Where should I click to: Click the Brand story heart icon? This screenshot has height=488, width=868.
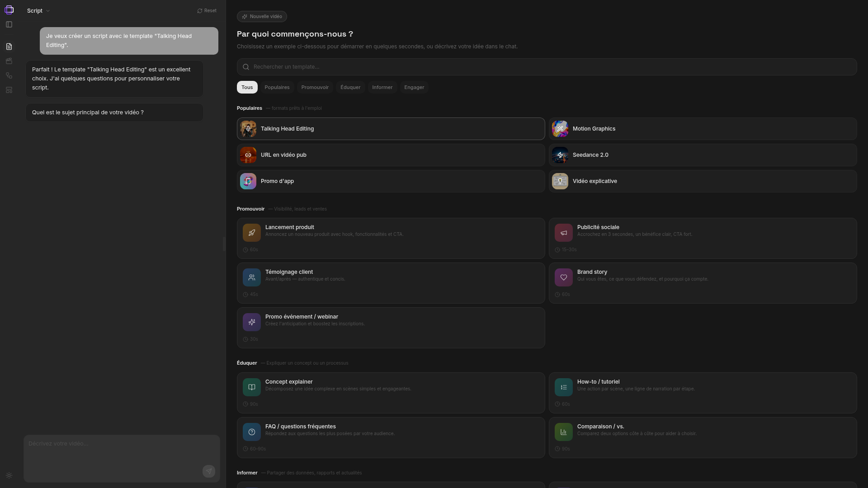[x=564, y=277]
